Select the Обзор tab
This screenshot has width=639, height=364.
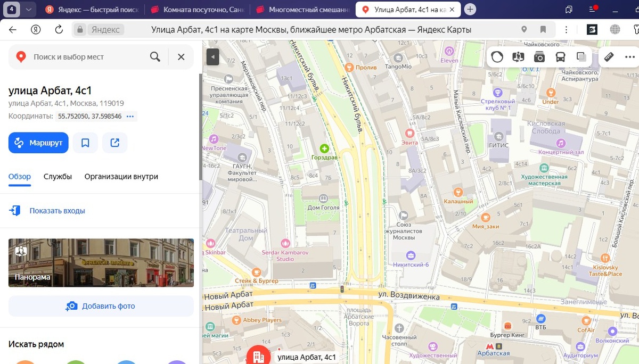(x=20, y=177)
